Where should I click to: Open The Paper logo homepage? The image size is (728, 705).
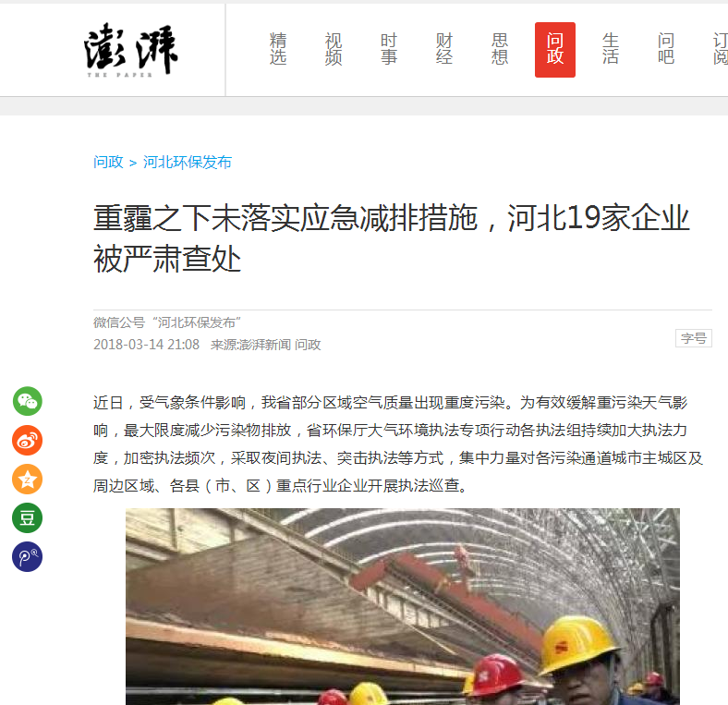[131, 50]
